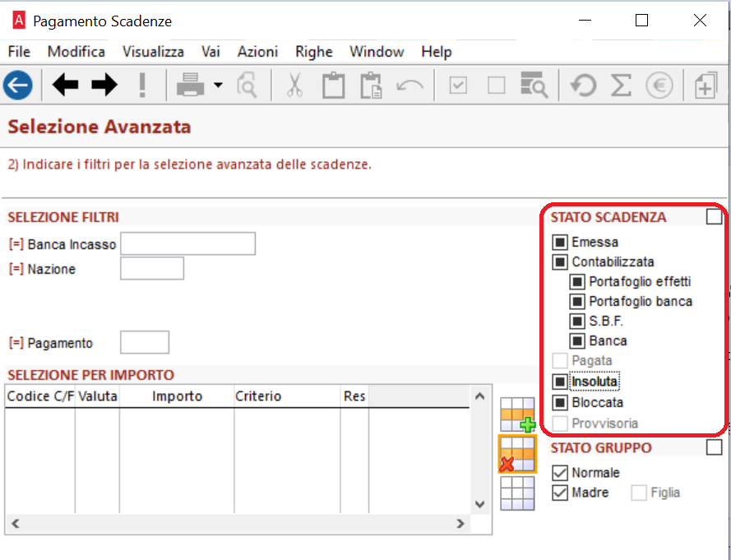Image resolution: width=731 pixels, height=560 pixels.
Task: Click the Pagamento input field
Action: (x=145, y=342)
